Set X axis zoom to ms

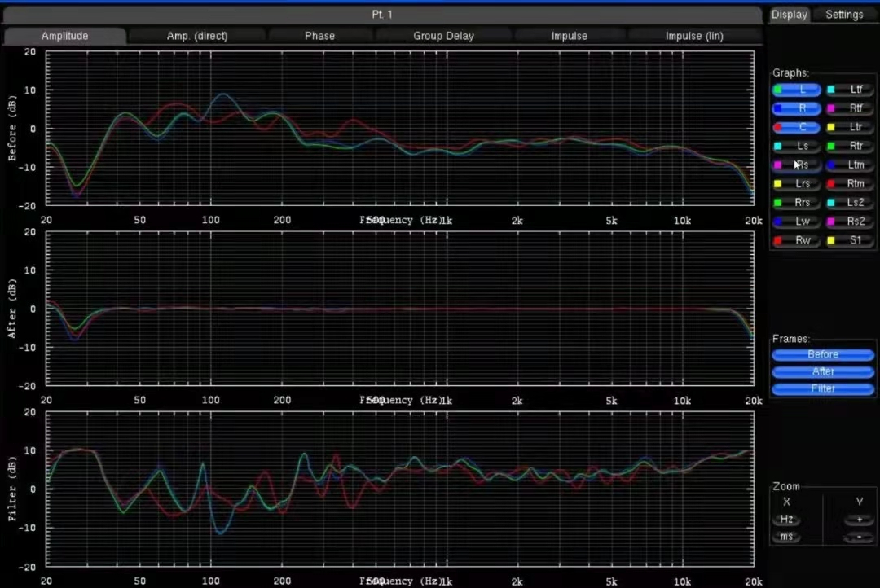pyautogui.click(x=786, y=538)
